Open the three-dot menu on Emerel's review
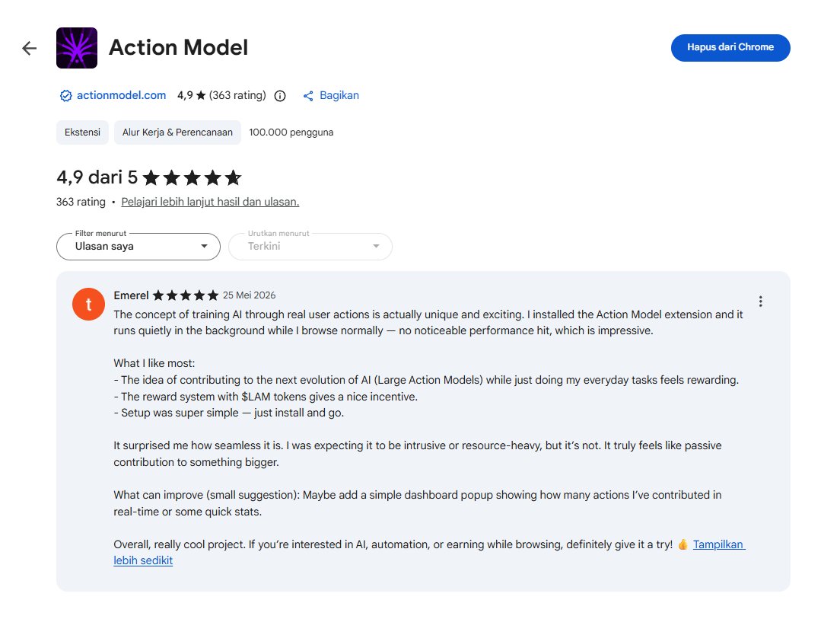840x619 pixels. click(760, 302)
